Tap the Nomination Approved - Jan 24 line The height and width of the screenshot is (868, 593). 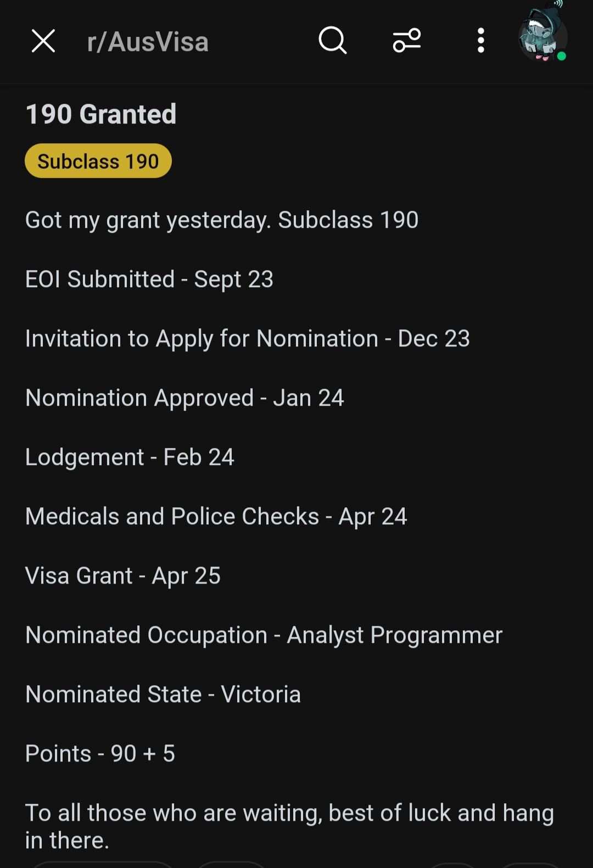coord(185,398)
